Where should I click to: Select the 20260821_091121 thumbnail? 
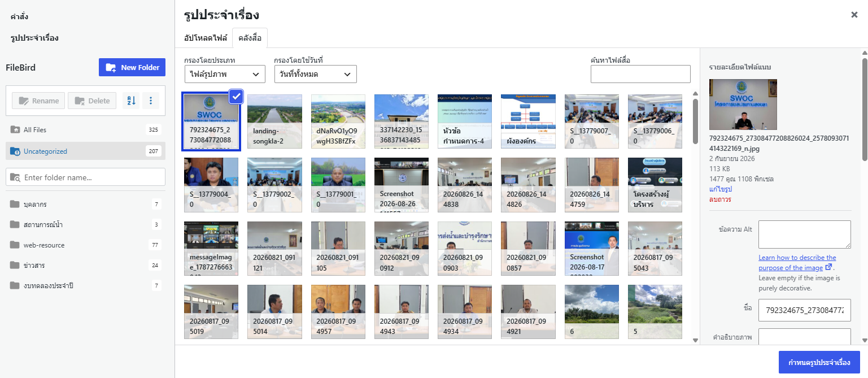[274, 249]
